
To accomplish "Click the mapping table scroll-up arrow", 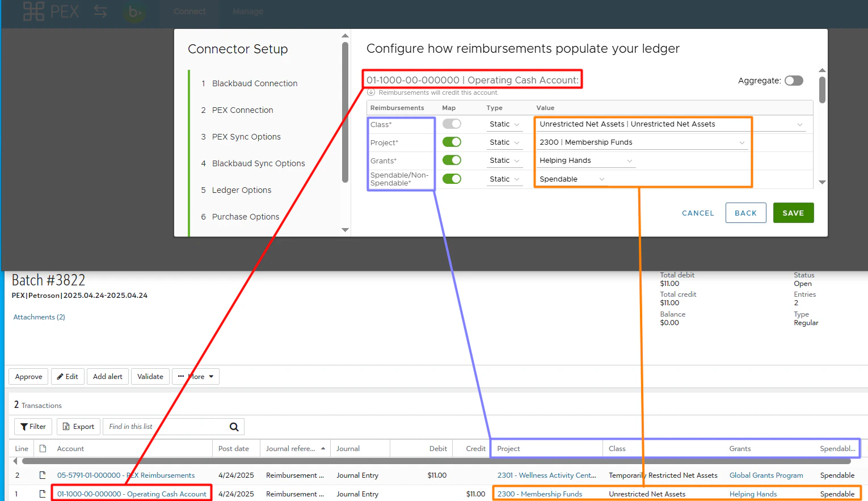I will point(822,70).
